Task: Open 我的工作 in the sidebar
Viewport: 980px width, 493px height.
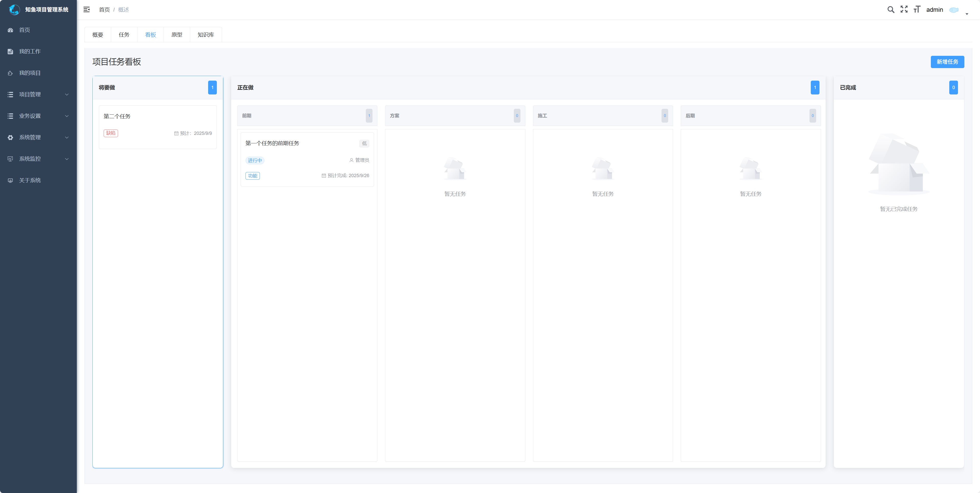Action: 30,51
